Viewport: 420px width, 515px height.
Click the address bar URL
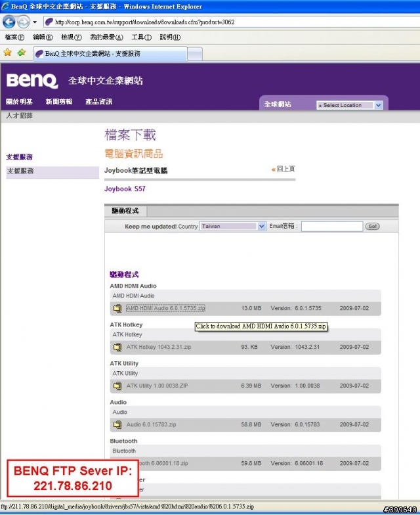tap(144, 22)
